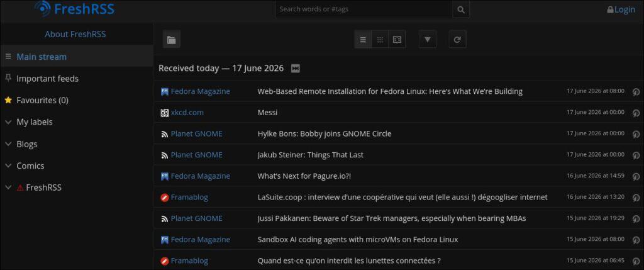Open link icon for Hylke Bons article
This screenshot has height=270, width=644.
(636, 134)
